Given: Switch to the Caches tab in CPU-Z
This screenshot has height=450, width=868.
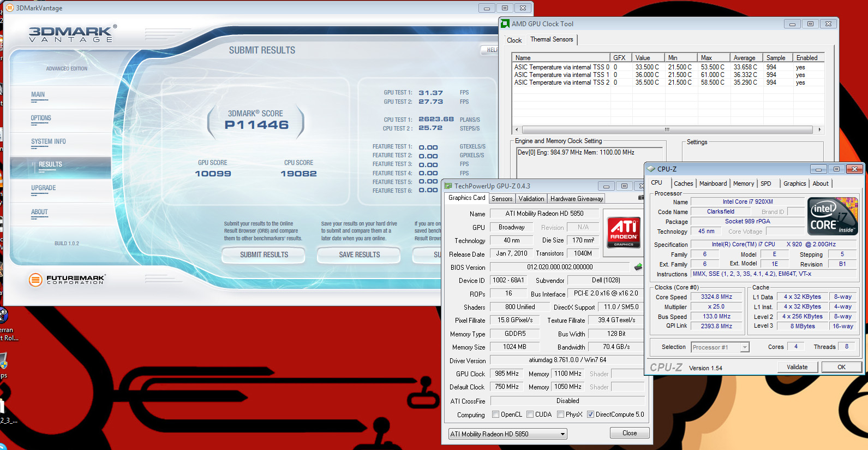Looking at the screenshot, I should (683, 183).
